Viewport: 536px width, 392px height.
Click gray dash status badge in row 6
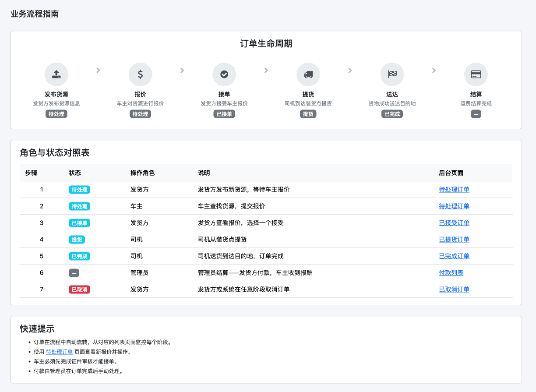click(x=74, y=273)
